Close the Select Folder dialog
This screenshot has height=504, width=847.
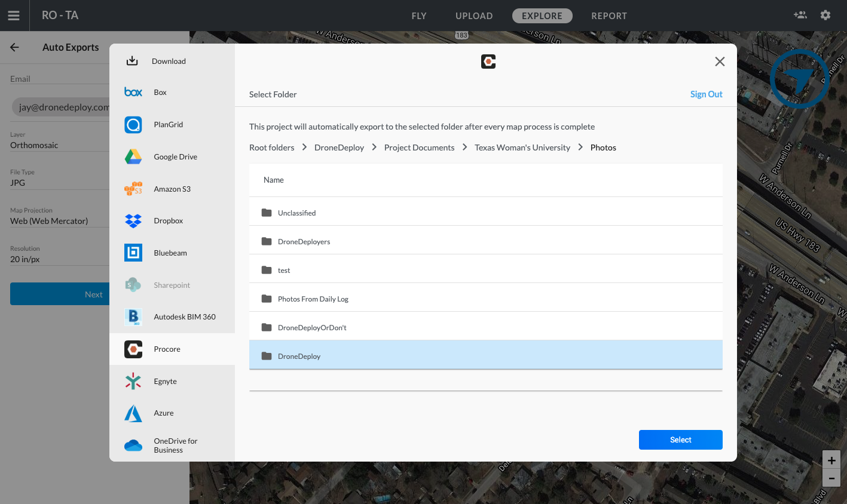720,62
